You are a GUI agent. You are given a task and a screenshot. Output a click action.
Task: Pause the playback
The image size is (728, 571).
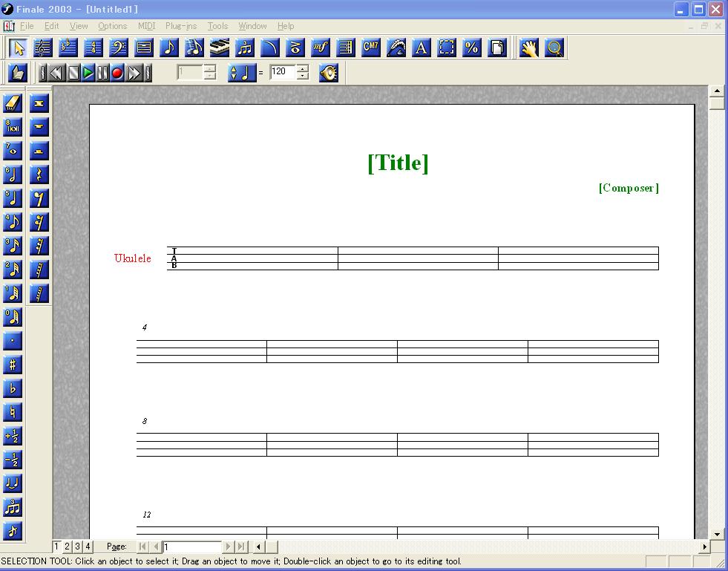coord(102,73)
